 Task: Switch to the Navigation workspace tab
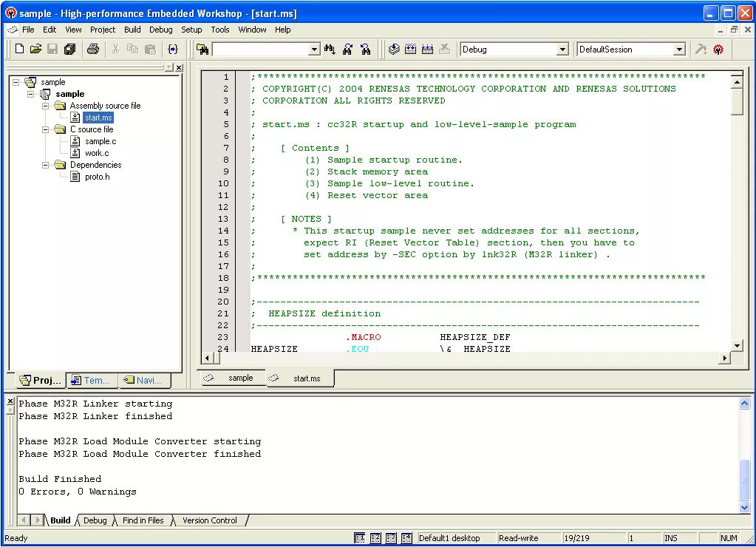tap(143, 380)
